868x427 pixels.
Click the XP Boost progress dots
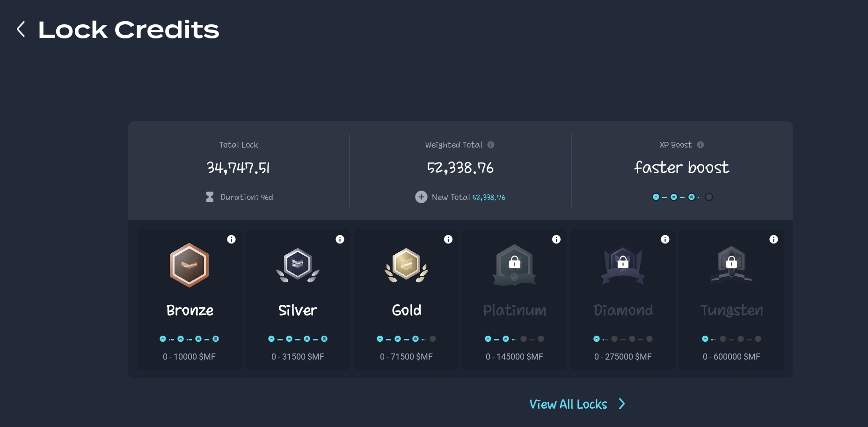683,197
